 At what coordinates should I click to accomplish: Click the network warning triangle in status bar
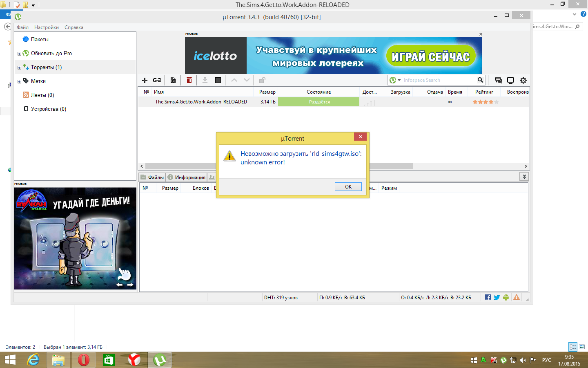coord(517,297)
